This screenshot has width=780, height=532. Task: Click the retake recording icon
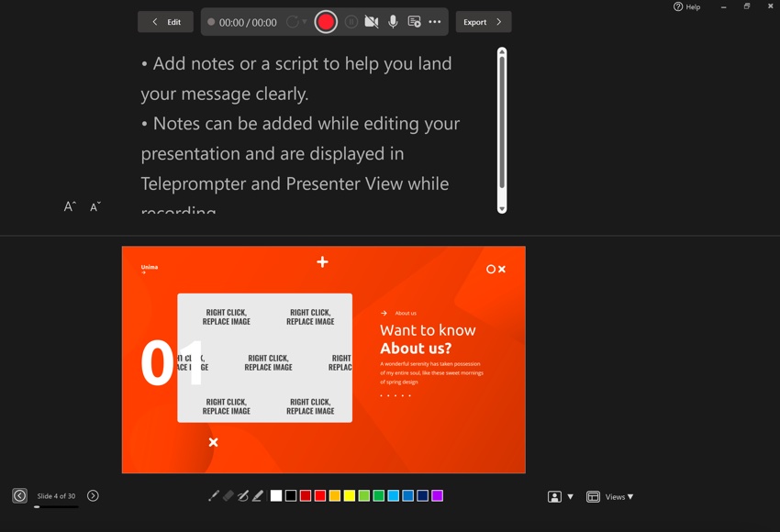point(293,22)
